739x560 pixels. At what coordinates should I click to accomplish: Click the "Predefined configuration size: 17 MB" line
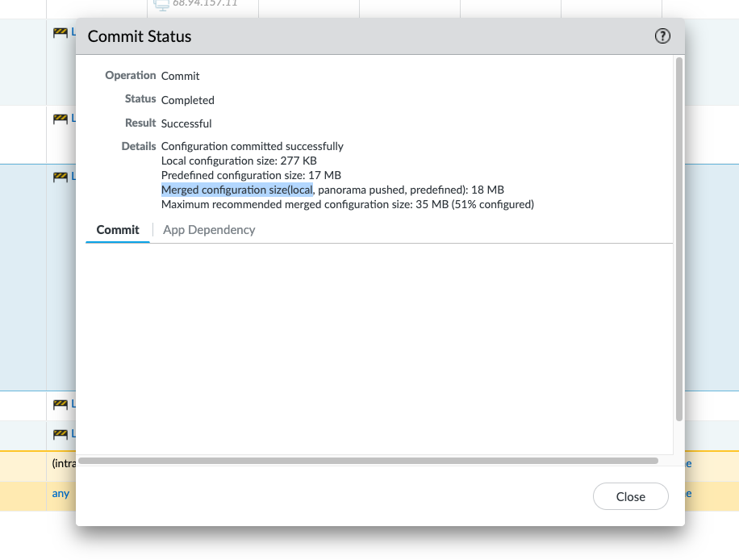point(251,175)
